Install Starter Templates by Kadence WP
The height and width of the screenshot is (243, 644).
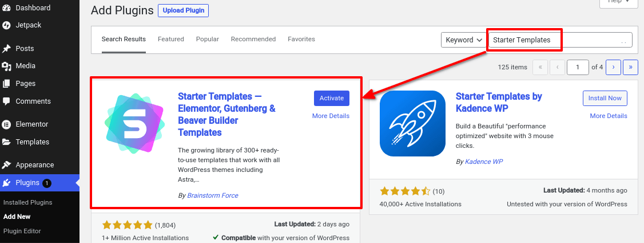[605, 98]
